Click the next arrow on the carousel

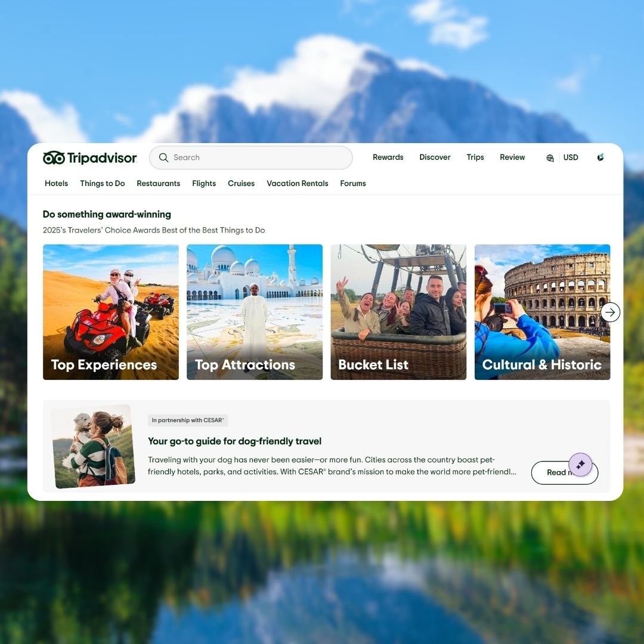[610, 312]
